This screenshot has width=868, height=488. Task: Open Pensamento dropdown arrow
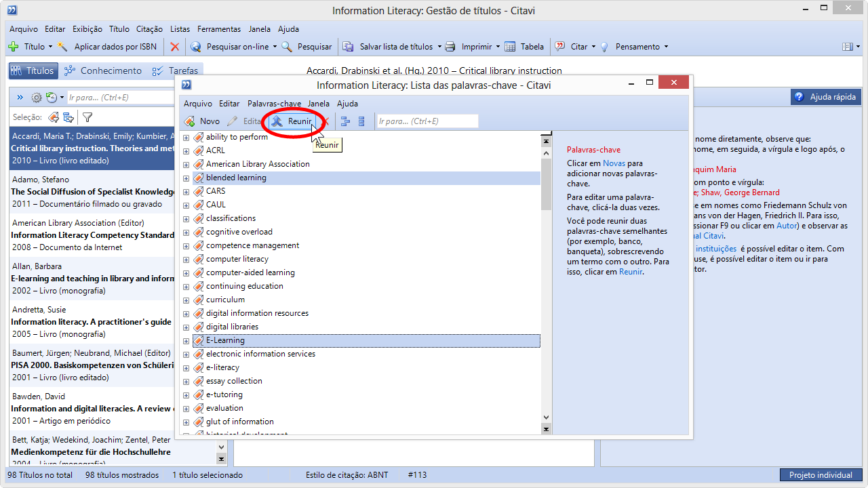click(x=666, y=47)
